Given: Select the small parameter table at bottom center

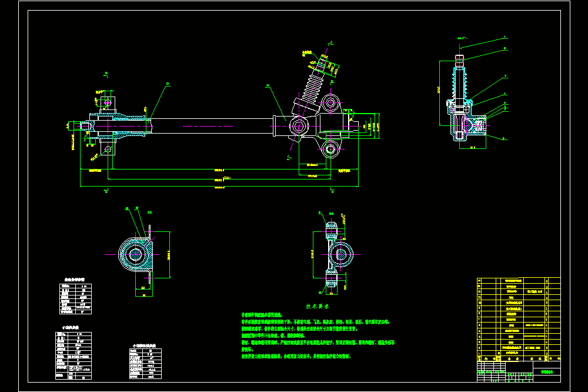Looking at the screenshot, I should pos(145,364).
